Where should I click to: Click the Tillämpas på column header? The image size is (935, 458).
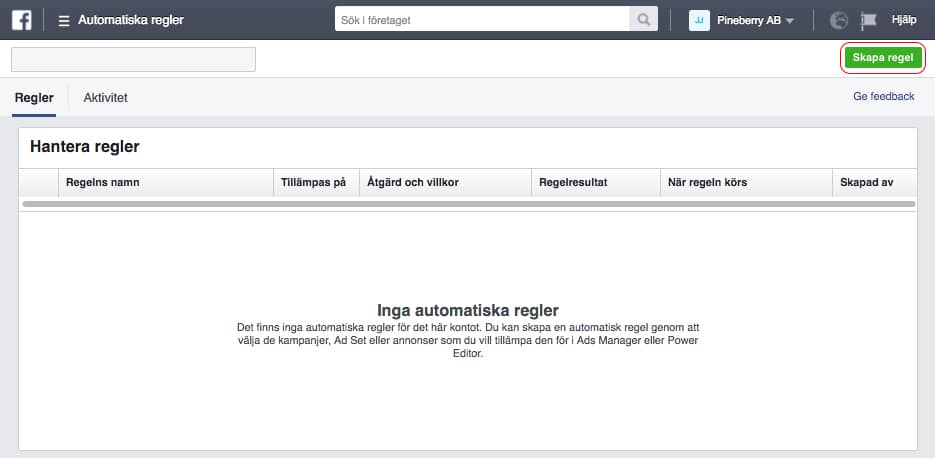[x=316, y=182]
